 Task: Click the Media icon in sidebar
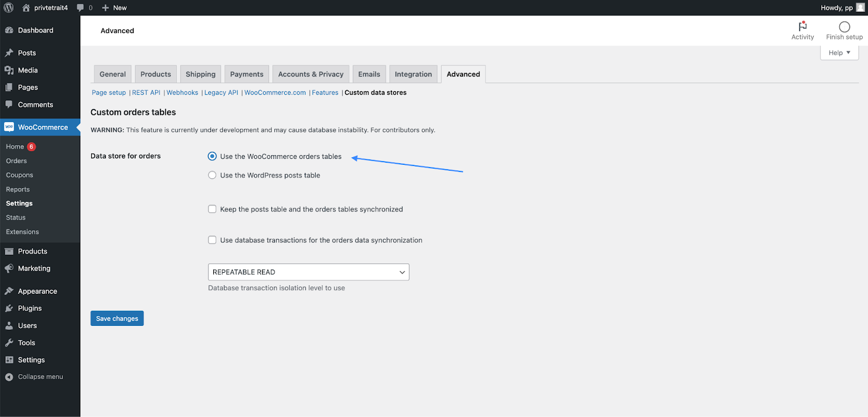(x=9, y=70)
